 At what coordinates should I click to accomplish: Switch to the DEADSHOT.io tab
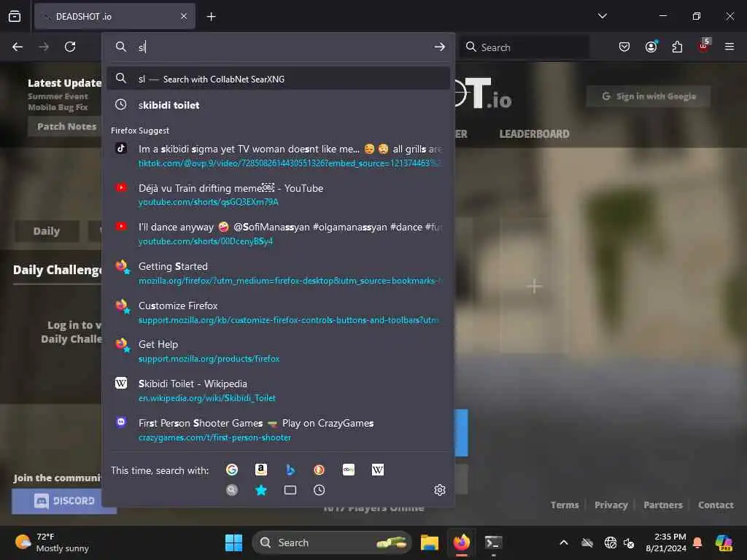[x=115, y=16]
